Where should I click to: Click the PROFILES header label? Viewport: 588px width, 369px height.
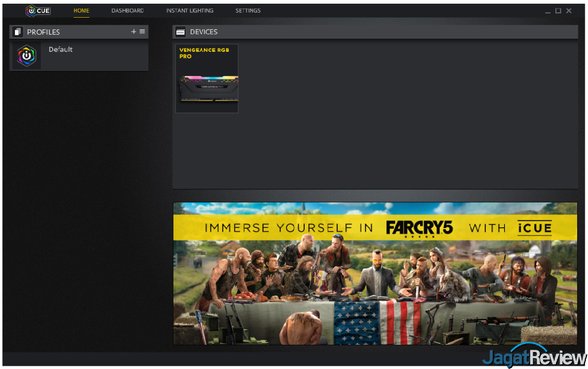pyautogui.click(x=43, y=32)
